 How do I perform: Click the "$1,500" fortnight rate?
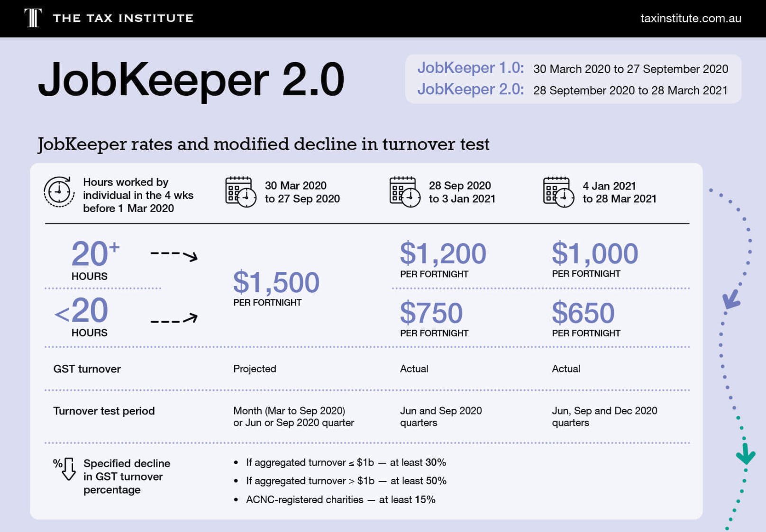pyautogui.click(x=276, y=282)
